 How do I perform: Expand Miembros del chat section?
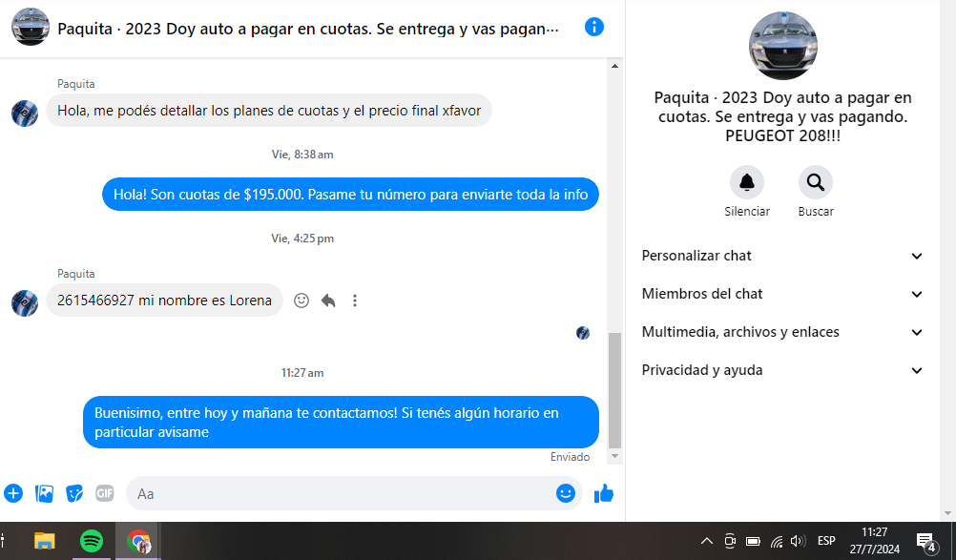point(782,294)
